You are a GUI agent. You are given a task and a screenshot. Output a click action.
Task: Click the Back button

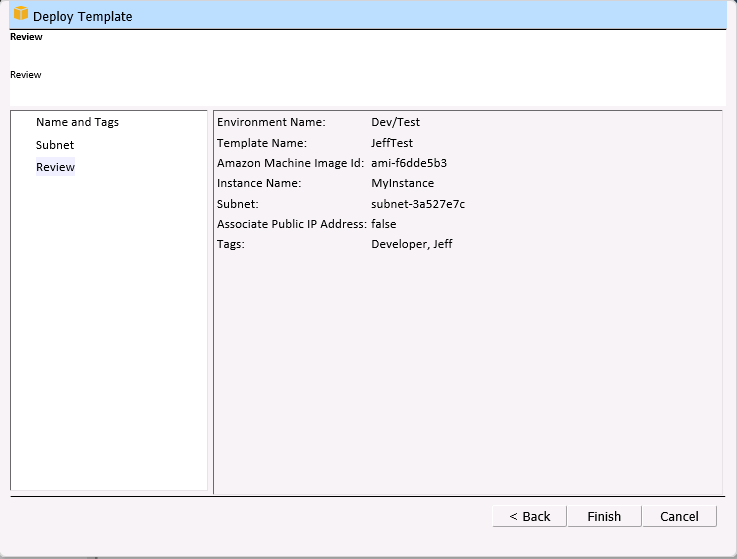529,516
